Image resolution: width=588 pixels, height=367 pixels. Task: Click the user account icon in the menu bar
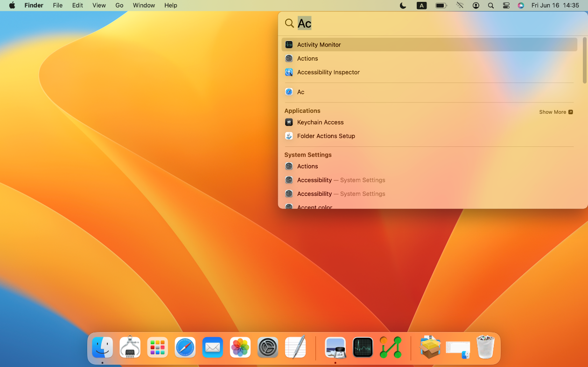point(476,6)
